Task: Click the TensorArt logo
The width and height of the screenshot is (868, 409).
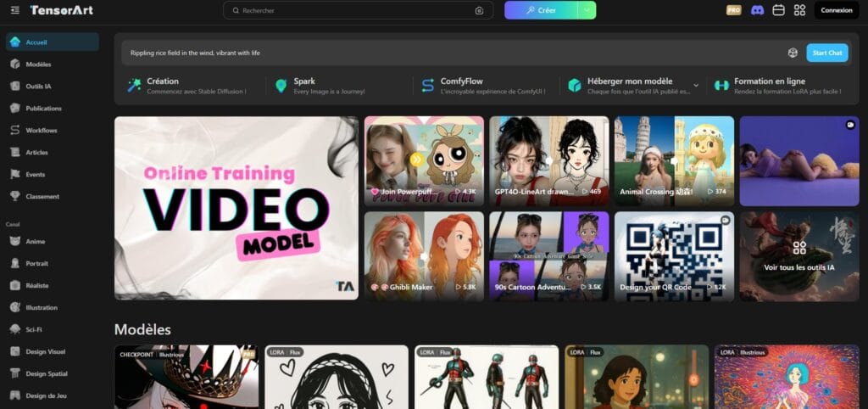Action: [61, 10]
